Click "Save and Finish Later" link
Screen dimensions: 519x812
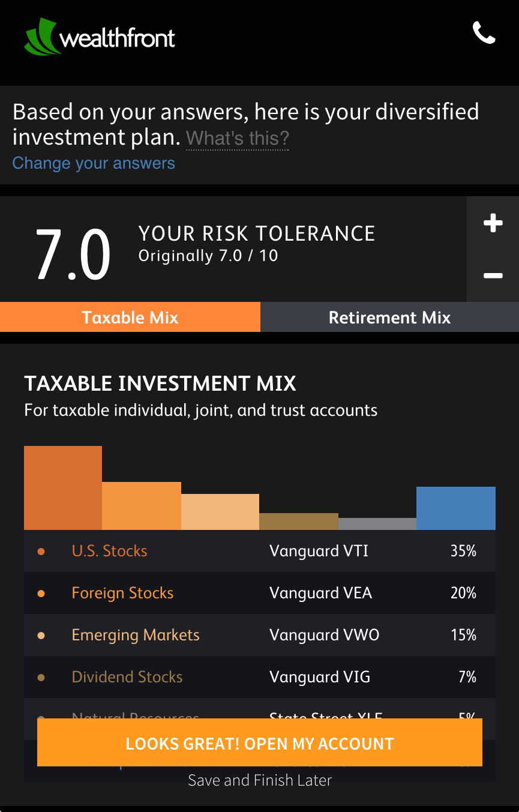[260, 780]
